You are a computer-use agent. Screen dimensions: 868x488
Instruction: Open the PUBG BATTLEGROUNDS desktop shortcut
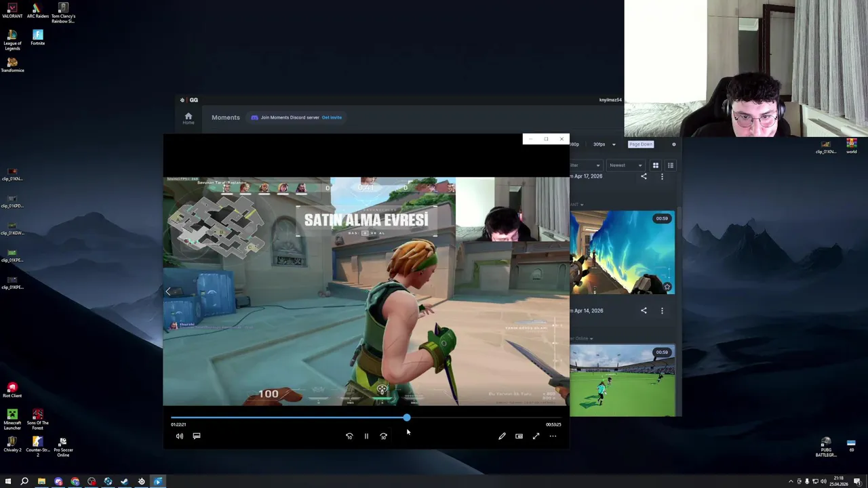[x=826, y=447]
